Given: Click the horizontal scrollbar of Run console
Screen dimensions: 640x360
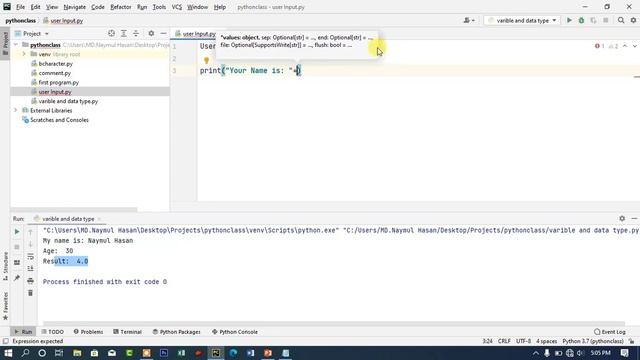Looking at the screenshot, I should [333, 324].
